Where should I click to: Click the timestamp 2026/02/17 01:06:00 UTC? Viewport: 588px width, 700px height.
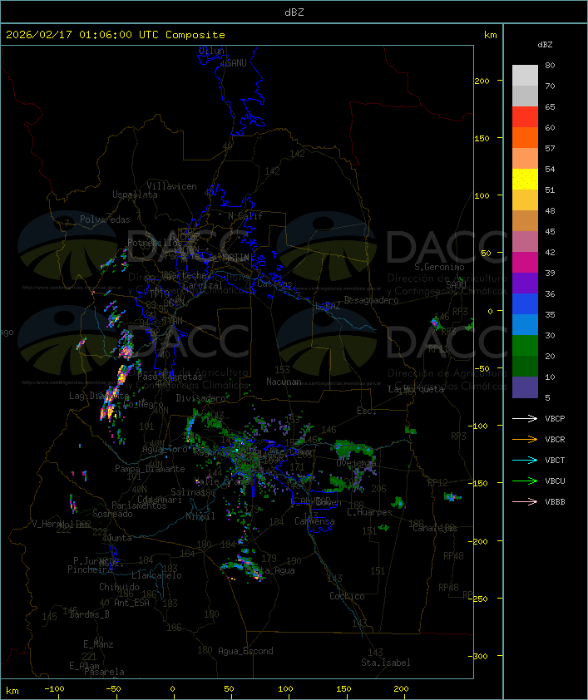[x=82, y=35]
